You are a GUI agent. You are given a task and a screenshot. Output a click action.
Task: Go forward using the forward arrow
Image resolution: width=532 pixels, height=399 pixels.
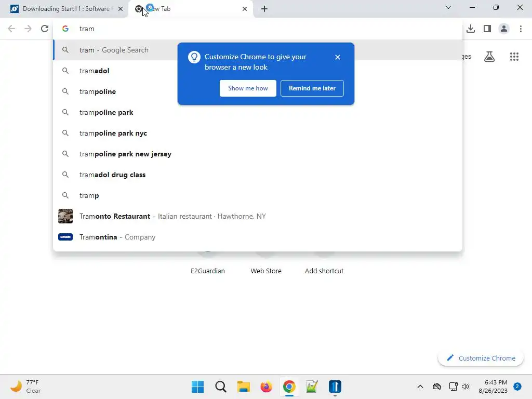click(28, 29)
